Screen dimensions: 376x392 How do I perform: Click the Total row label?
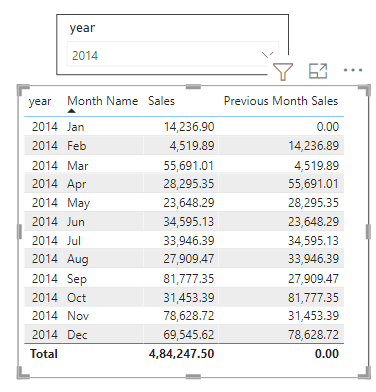click(x=44, y=354)
